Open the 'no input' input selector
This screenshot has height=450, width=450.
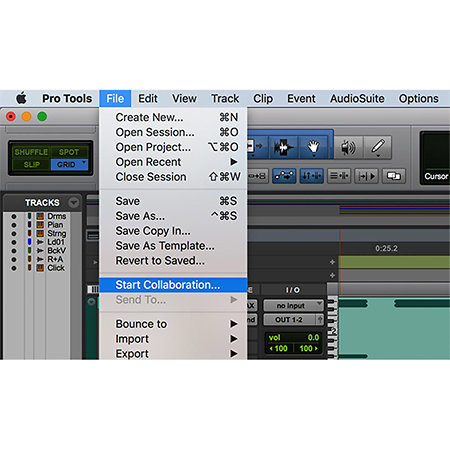(x=293, y=305)
